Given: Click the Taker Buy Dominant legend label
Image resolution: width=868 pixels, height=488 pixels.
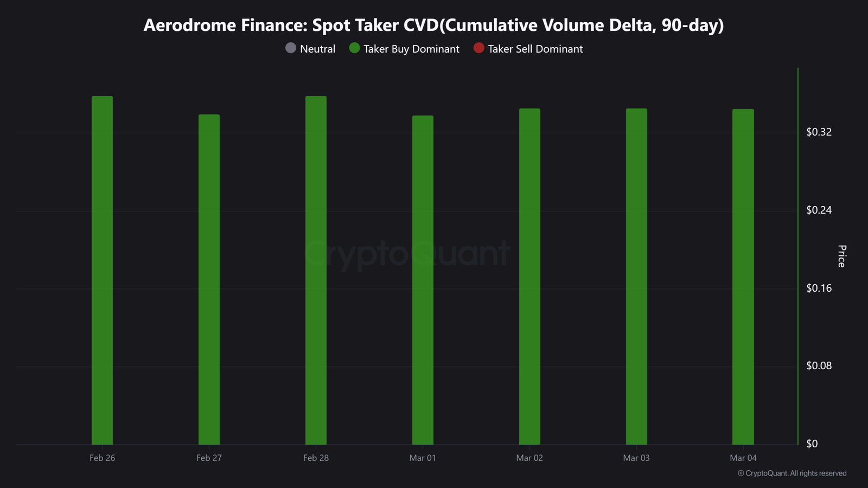Looking at the screenshot, I should point(411,49).
